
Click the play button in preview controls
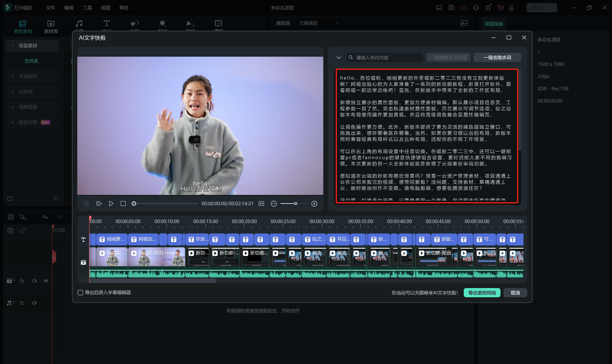111,204
